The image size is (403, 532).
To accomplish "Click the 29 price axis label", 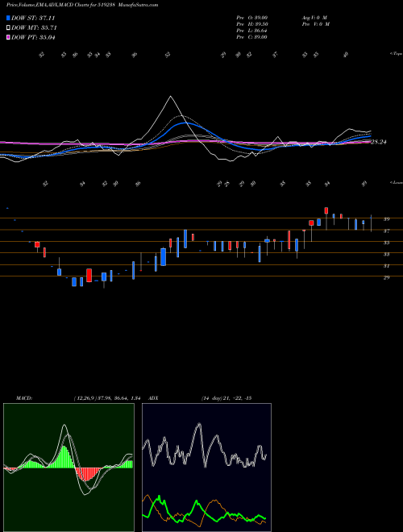I will tap(386, 277).
